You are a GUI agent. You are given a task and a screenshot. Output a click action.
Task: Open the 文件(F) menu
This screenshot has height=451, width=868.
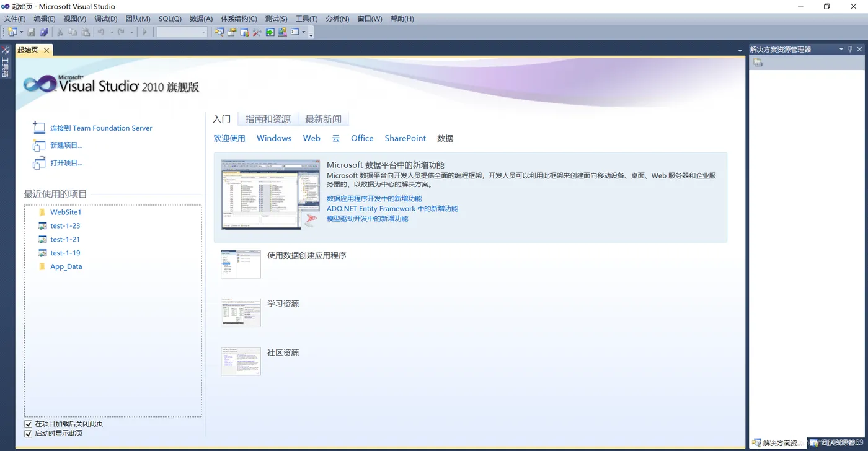coord(15,19)
